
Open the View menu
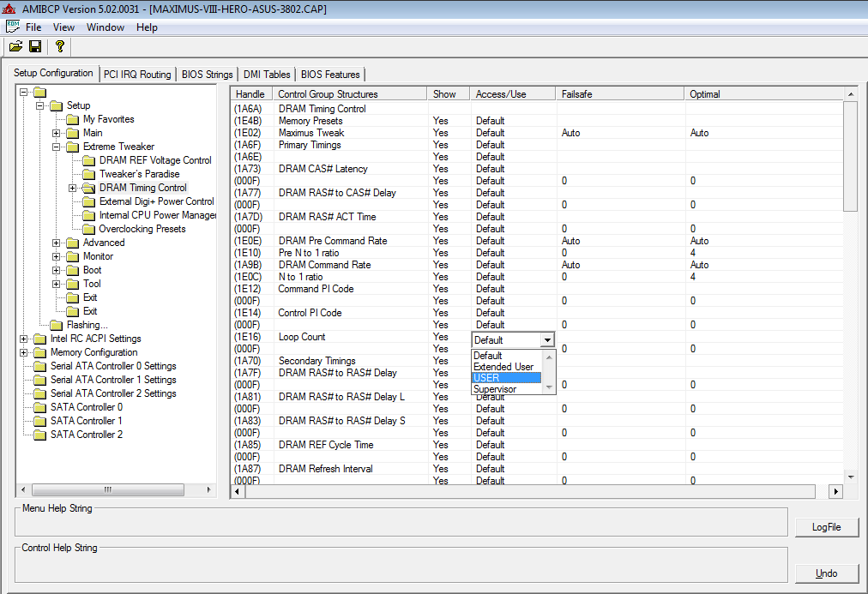pos(63,27)
